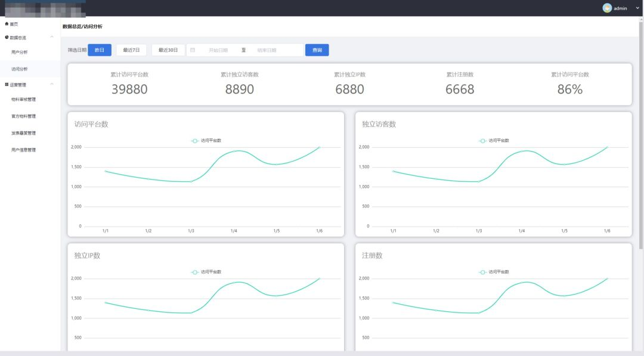Screen dimensions: 644x356
Task: Select 访问分析 in the sidebar
Action: 30,69
